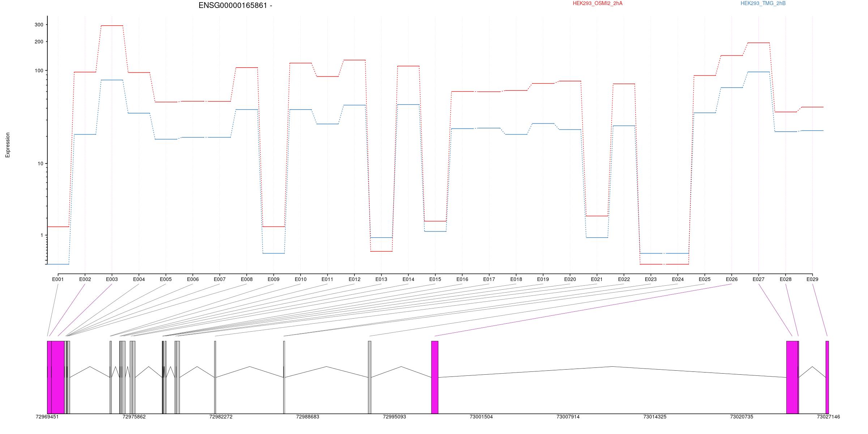
Task: Click the 100 y-axis tick label
Action: tap(39, 71)
